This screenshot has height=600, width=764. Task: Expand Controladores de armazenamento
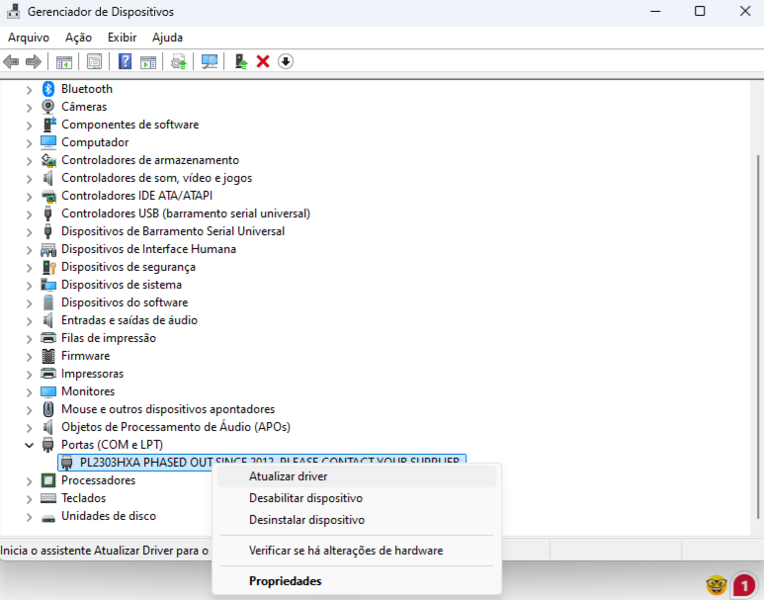[29, 161]
